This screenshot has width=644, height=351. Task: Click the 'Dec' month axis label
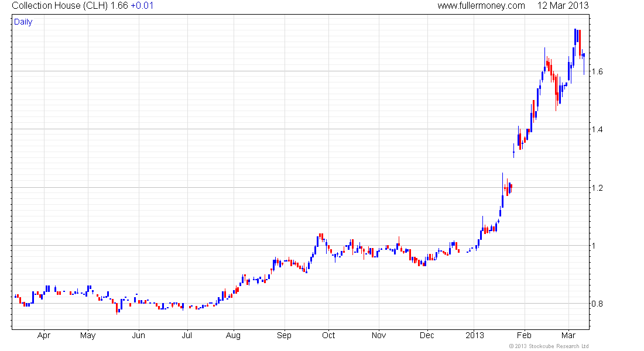coord(427,335)
